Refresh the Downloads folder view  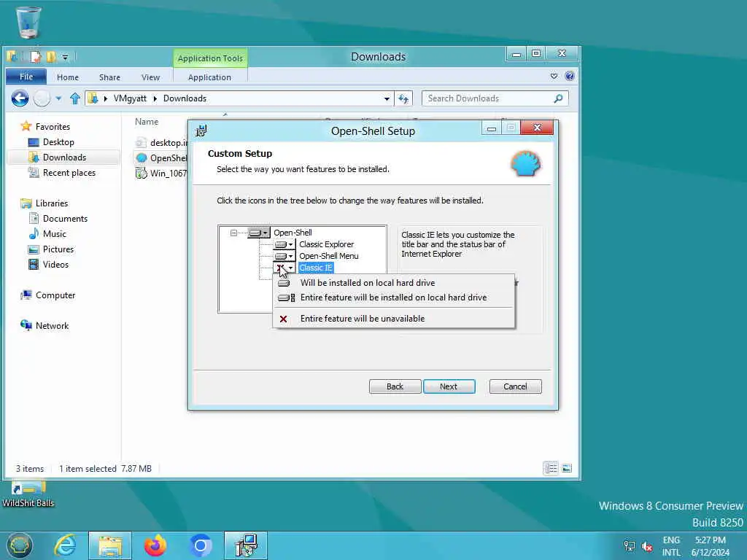(403, 98)
